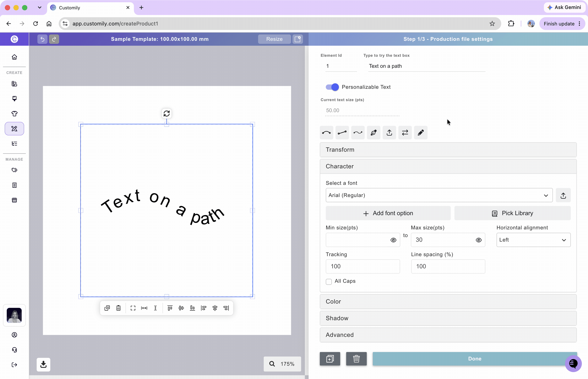The height and width of the screenshot is (379, 588).
Task: Choose the pen path drawing tool
Action: pyautogui.click(x=374, y=133)
